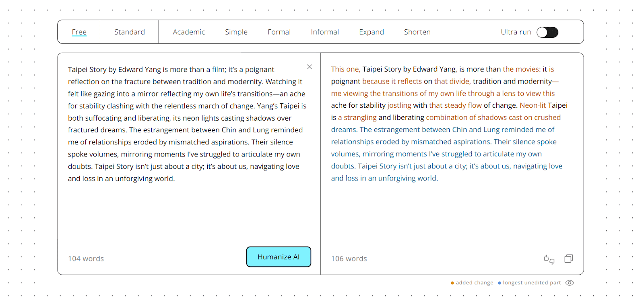Select the Expand mode
The image size is (644, 304).
pyautogui.click(x=372, y=32)
